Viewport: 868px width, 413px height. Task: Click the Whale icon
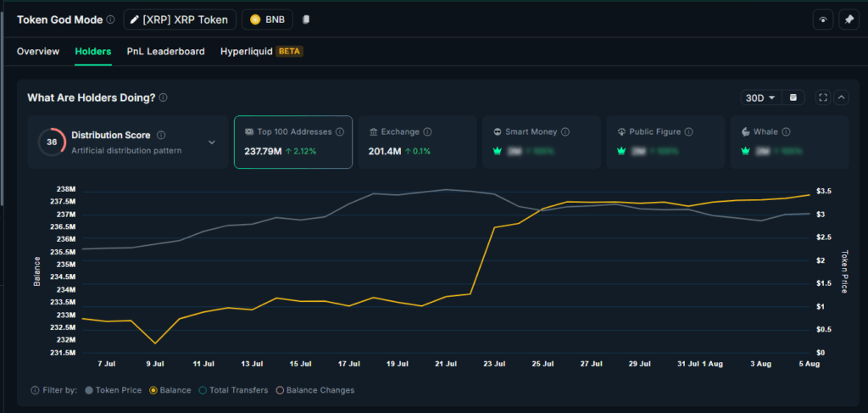[x=745, y=132]
